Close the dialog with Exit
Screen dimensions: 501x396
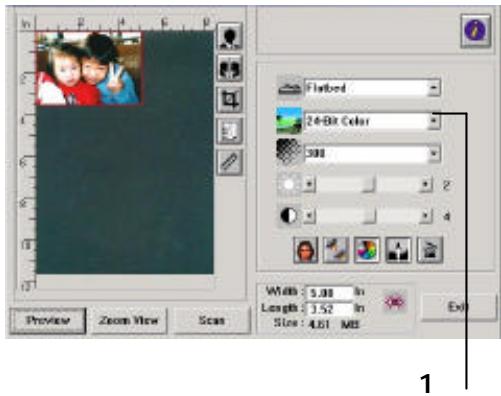[458, 307]
